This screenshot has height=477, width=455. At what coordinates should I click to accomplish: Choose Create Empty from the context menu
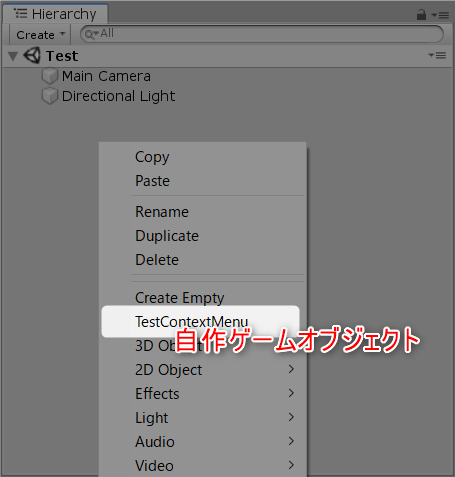[202, 298]
